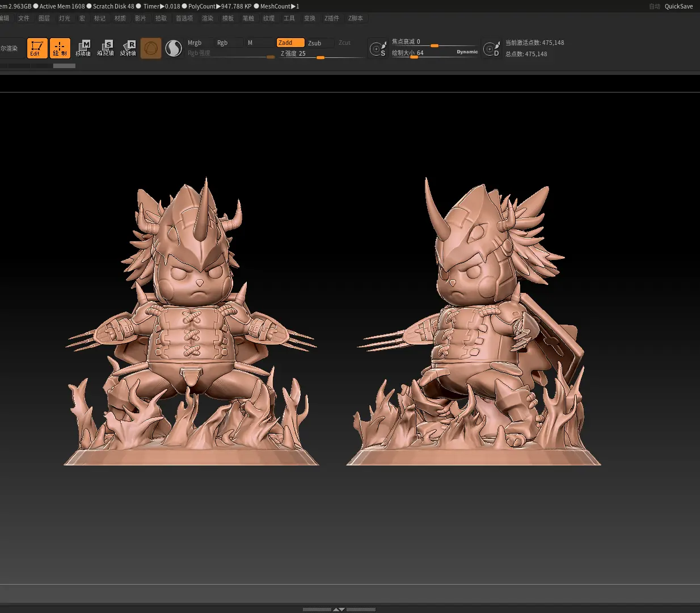
Task: Open the 宏 menu
Action: click(x=82, y=18)
